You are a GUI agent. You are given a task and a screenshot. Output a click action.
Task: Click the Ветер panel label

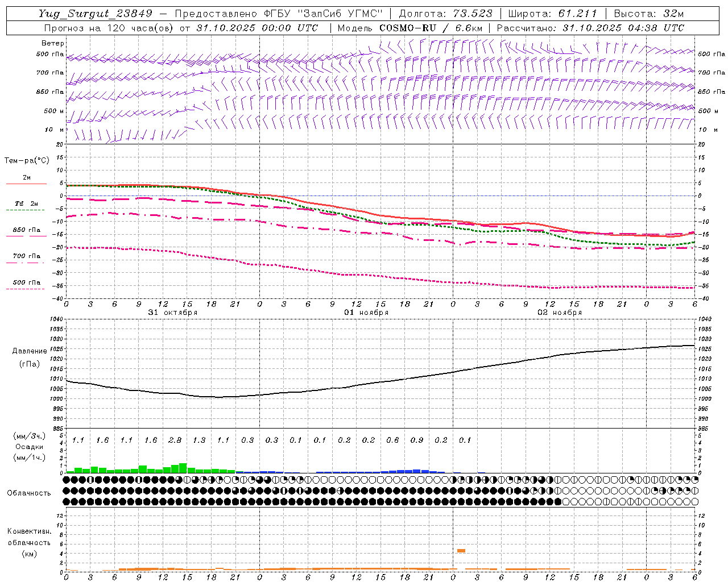point(53,43)
